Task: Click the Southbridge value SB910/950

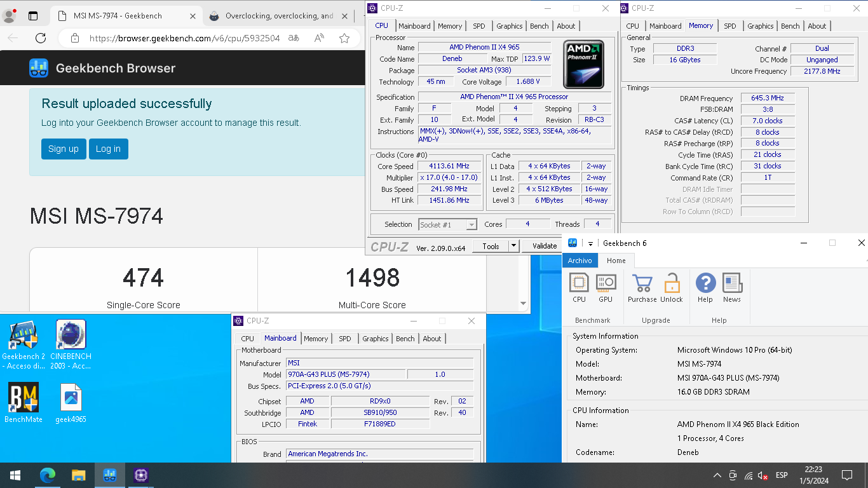Action: 380,412
